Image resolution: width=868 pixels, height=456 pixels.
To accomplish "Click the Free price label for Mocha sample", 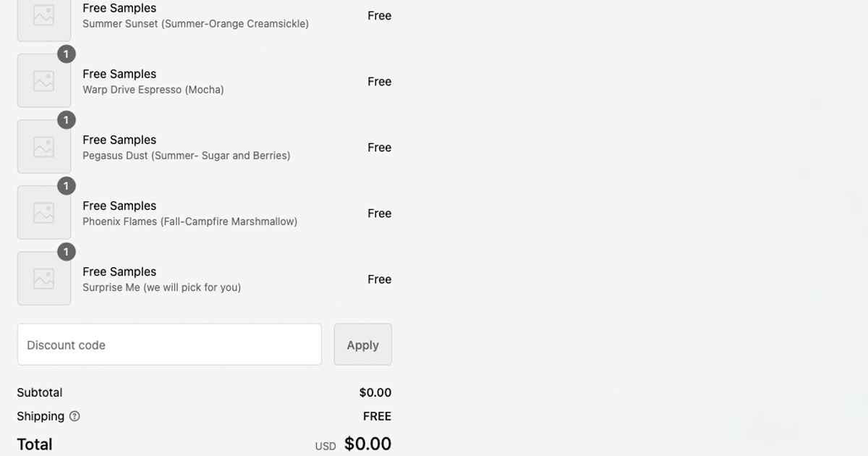I will click(x=379, y=81).
